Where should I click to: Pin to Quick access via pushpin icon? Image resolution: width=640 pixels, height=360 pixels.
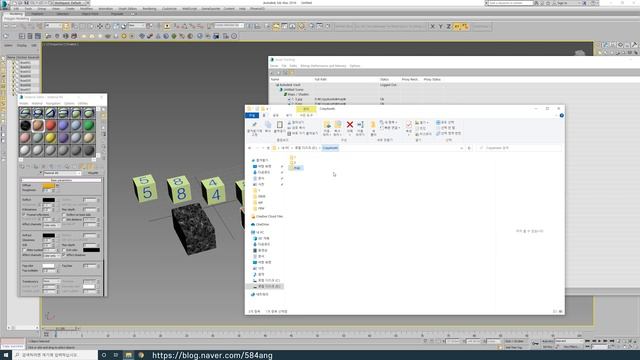click(x=254, y=124)
